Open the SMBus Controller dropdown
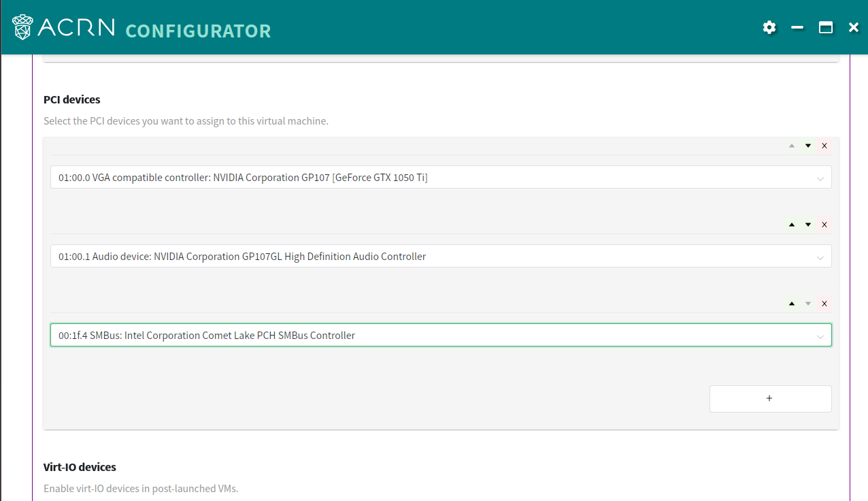 (441, 335)
